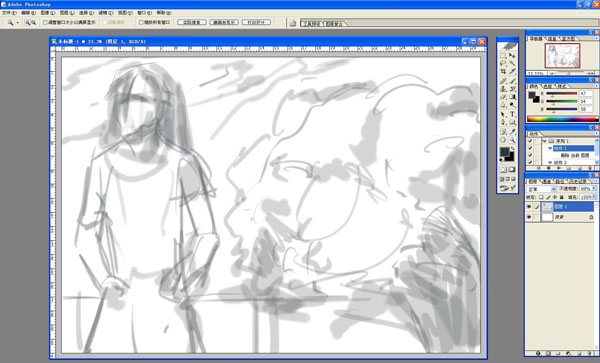
Task: Select the Healing Brush tool
Action: coord(503,81)
